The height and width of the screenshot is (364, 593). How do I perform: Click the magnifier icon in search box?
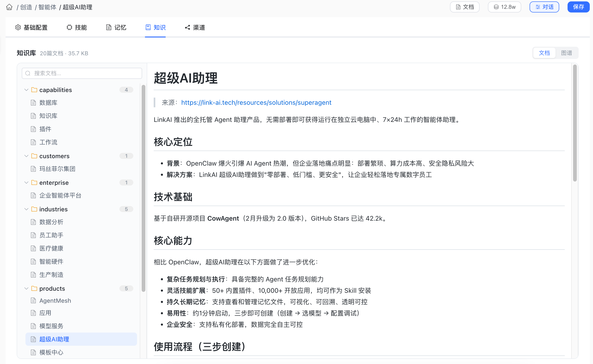click(x=28, y=73)
